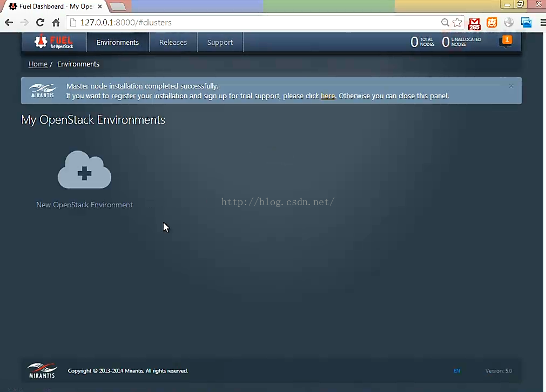Restore down the browser window
The image size is (546, 392).
pyautogui.click(x=520, y=4)
